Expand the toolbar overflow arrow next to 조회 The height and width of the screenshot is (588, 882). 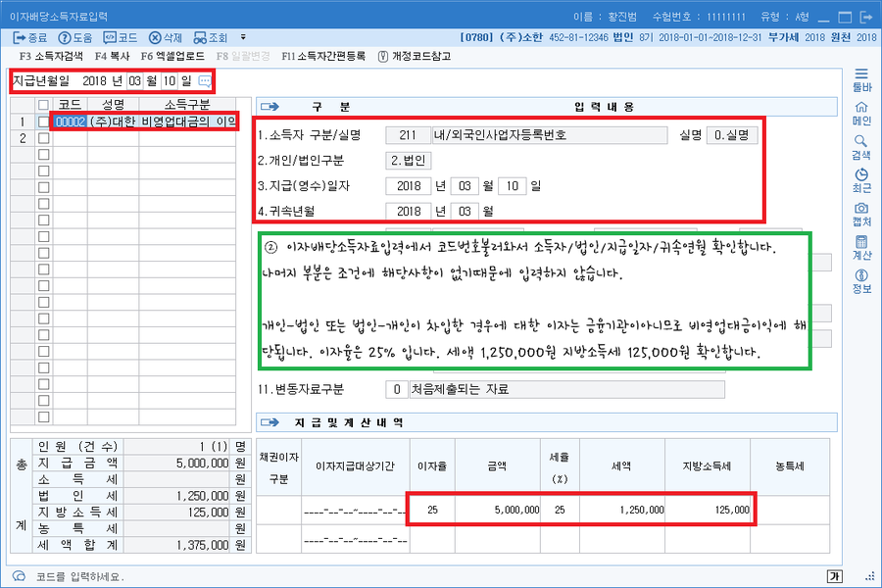coord(243,37)
